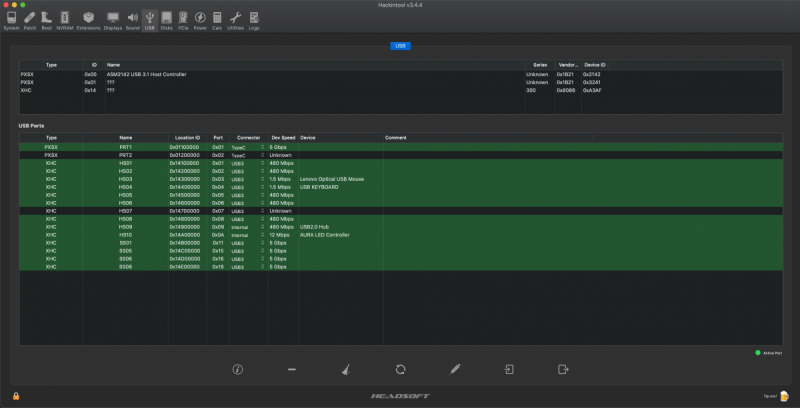Click the Import icon in bottom bar

pyautogui.click(x=508, y=369)
